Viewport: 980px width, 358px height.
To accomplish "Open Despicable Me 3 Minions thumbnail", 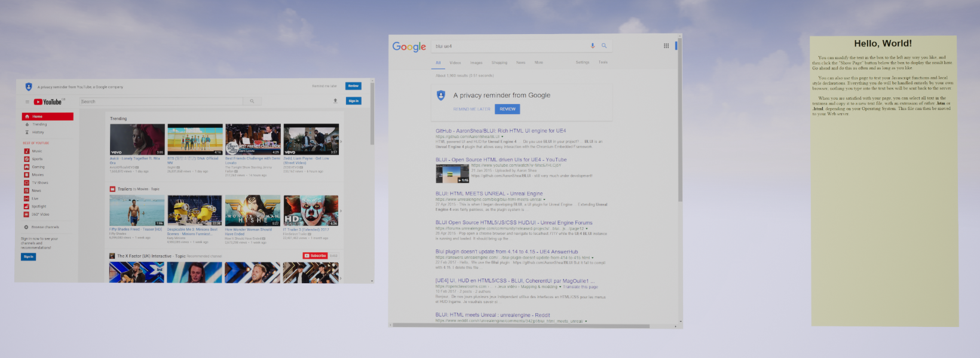I will coord(195,210).
